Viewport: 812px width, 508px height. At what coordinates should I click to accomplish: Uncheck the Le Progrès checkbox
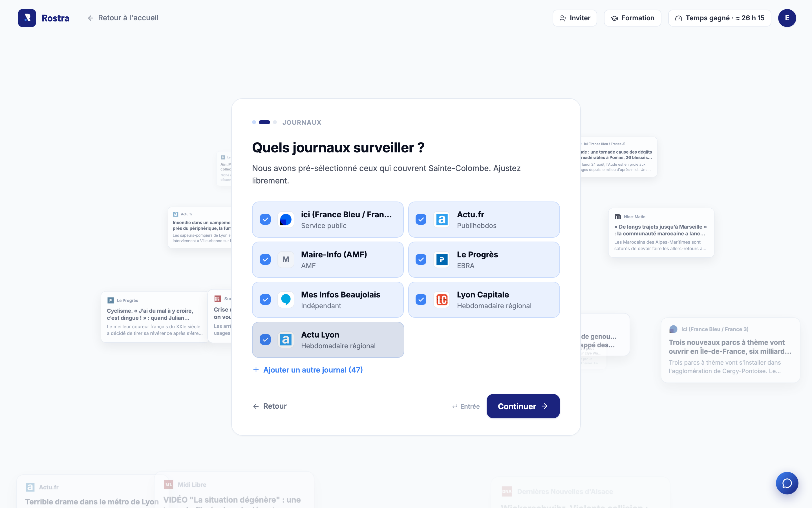421,260
